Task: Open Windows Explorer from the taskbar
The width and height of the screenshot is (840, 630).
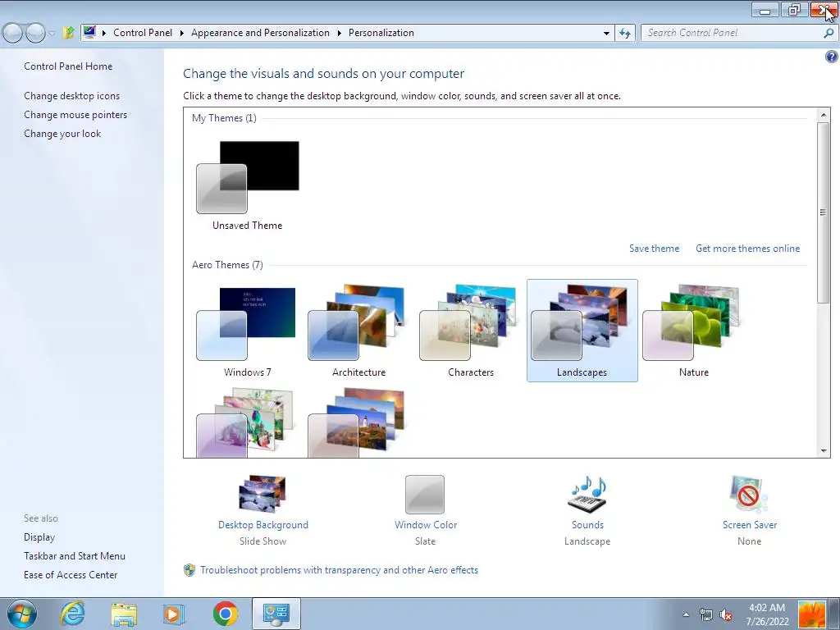Action: (x=124, y=614)
